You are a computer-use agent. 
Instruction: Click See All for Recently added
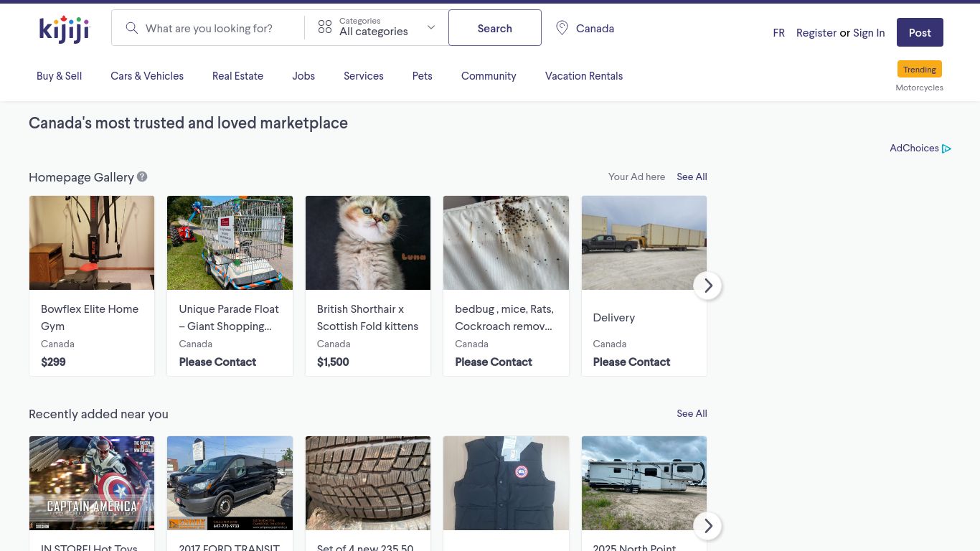[x=692, y=413]
